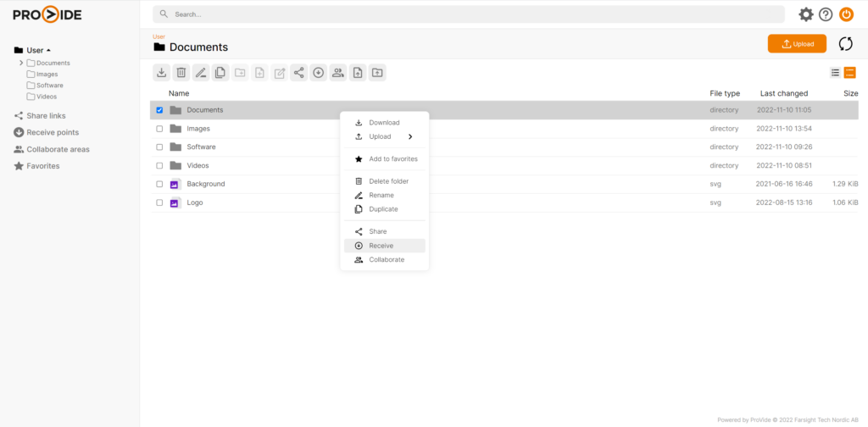Check the Software row checkbox
Viewport: 868px width, 427px height.
(x=159, y=147)
